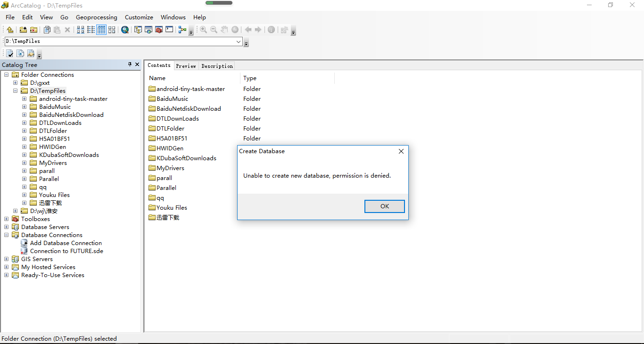The image size is (644, 344).
Task: Open the Python window icon
Action: [169, 29]
